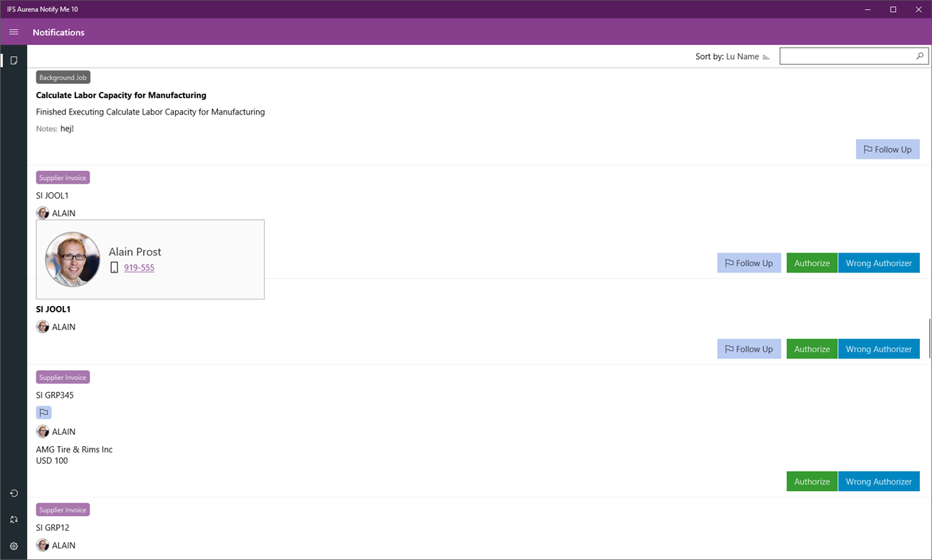The height and width of the screenshot is (560, 932).
Task: Click the magnifier icon in the search box
Action: tap(919, 56)
